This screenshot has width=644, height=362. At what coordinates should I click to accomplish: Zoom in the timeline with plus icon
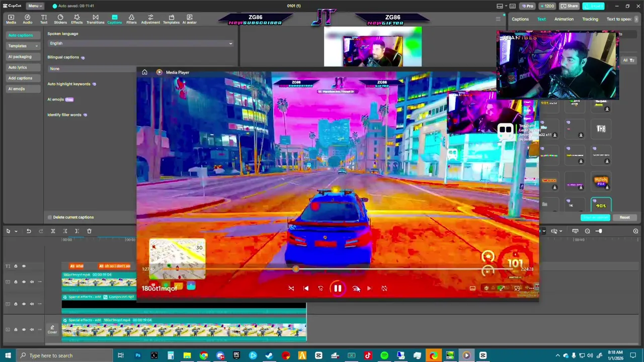click(x=635, y=231)
